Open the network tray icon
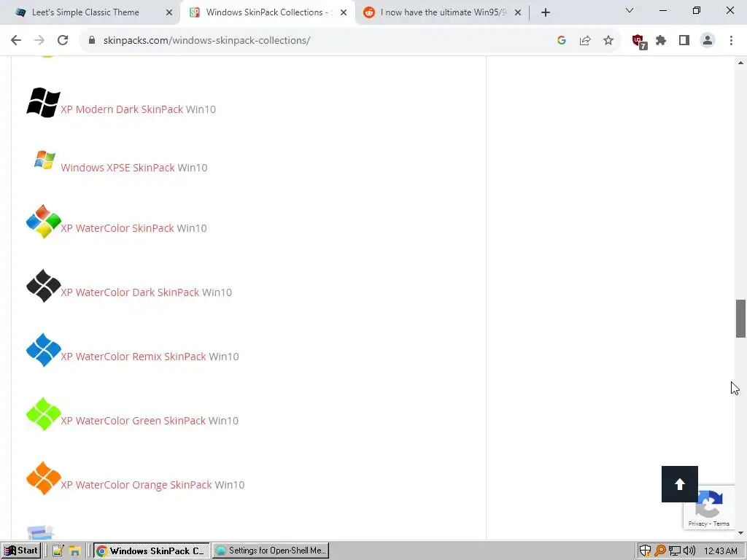 pos(675,551)
